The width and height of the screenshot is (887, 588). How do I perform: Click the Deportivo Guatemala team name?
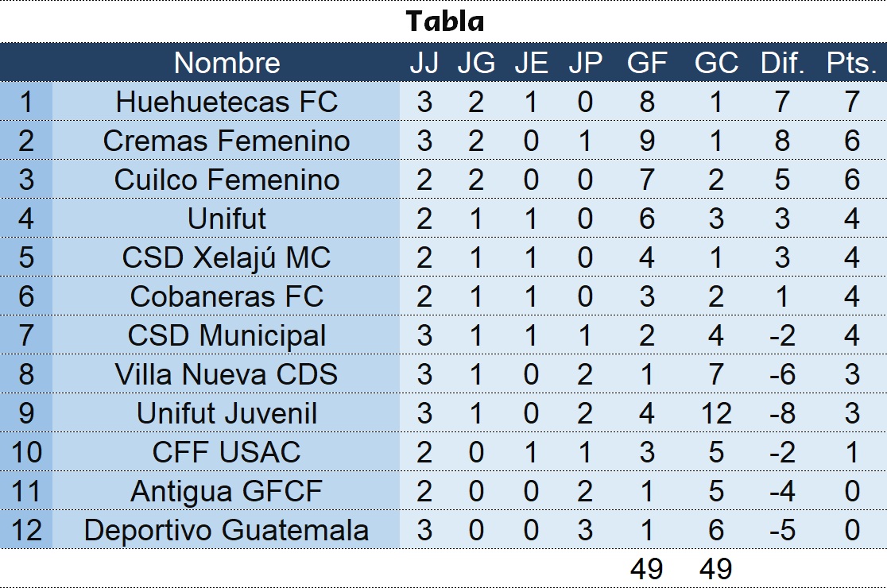[227, 530]
